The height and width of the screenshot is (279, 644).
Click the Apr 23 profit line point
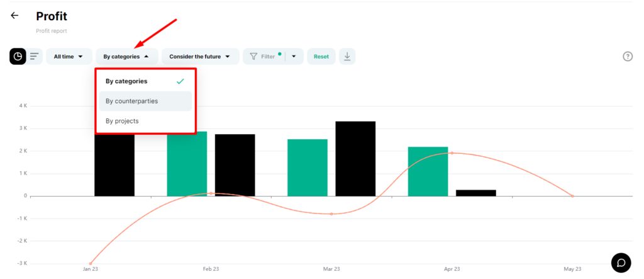[x=452, y=153]
